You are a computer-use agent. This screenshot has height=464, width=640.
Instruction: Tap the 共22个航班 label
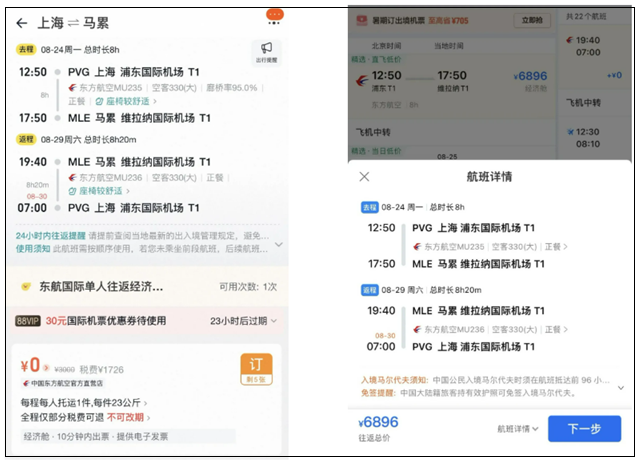[585, 16]
